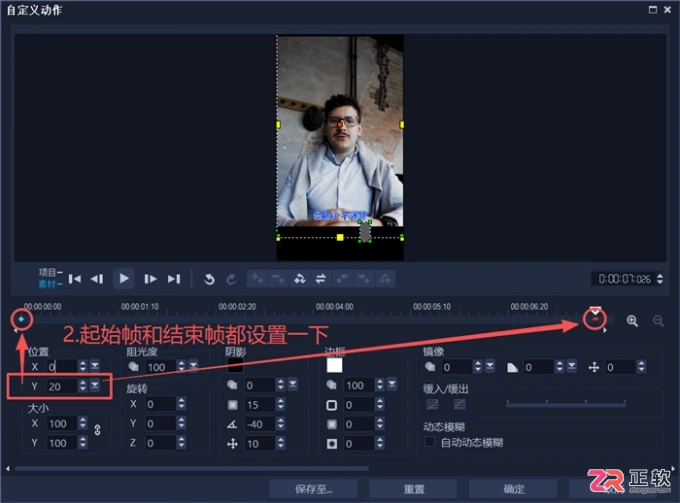
Task: Select the 项目 preview mode
Action: (50, 272)
